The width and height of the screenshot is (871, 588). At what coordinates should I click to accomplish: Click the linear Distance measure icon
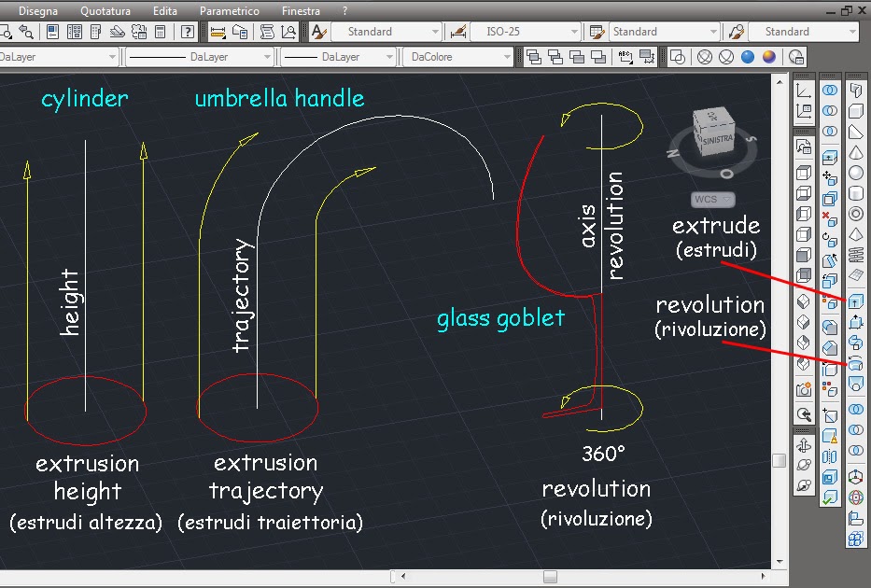(218, 32)
